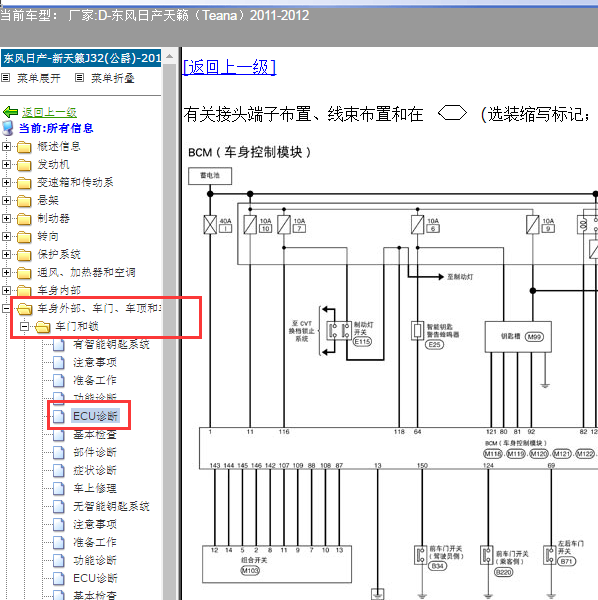598x600 pixels.
Task: Open the 无智能钥匙系统 tree item
Action: (111, 506)
